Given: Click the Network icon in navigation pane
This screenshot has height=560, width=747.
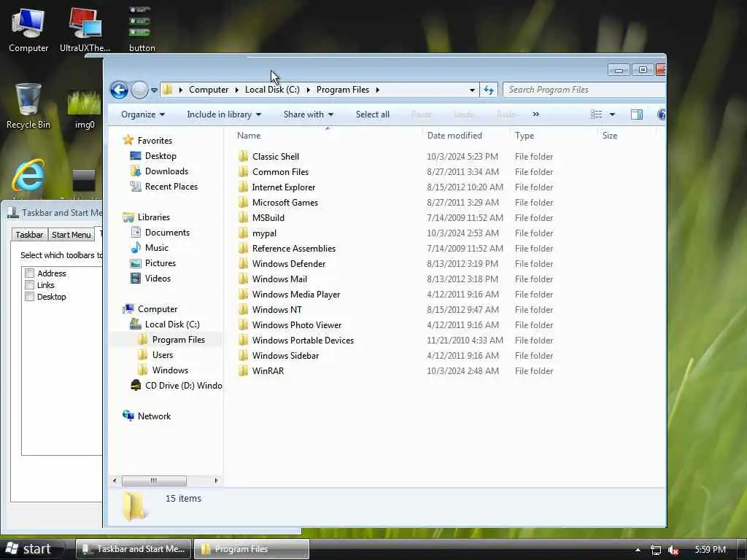Looking at the screenshot, I should (128, 416).
